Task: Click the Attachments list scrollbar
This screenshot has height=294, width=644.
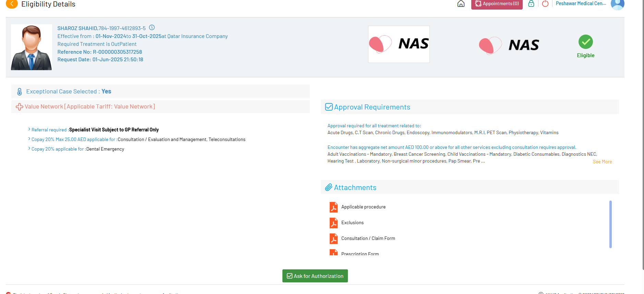Action: (610, 224)
